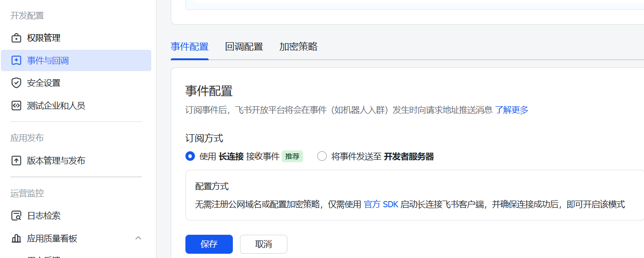Click the lock icon beside 权限管理
The image size is (644, 258).
(17, 38)
